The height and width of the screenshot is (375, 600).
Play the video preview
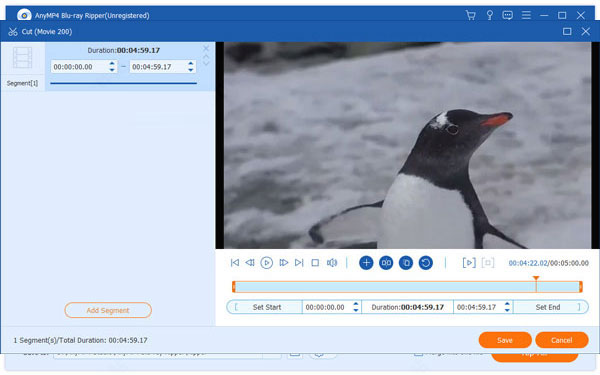click(x=266, y=263)
